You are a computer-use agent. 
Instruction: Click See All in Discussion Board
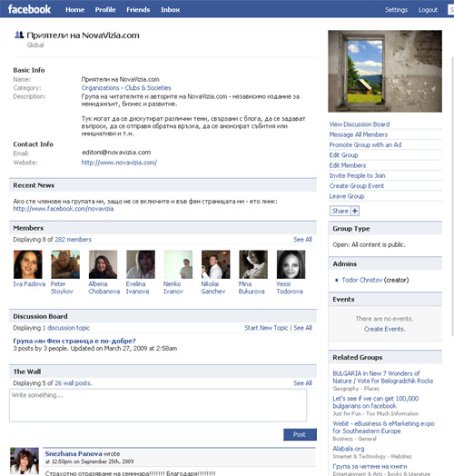pos(302,328)
